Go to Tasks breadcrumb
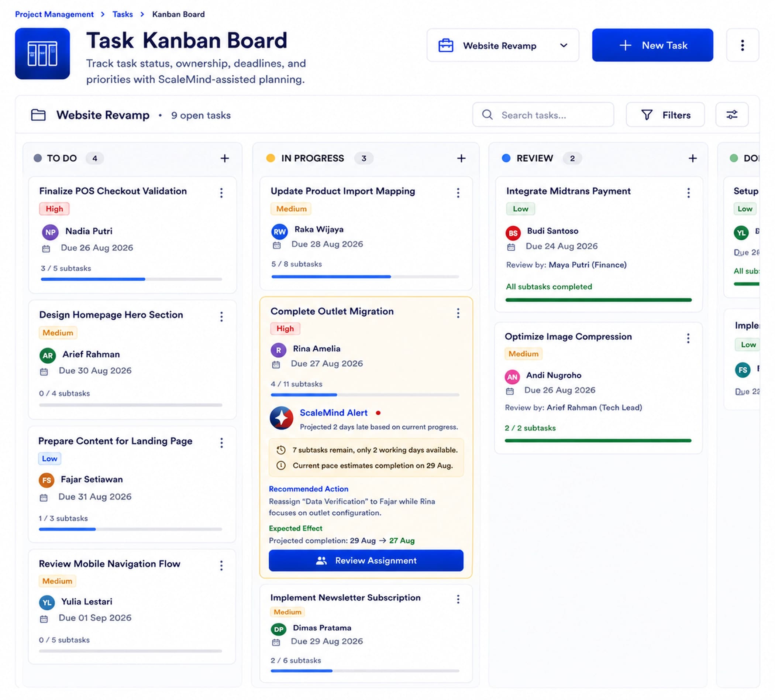Viewport: 775px width, 700px height. [123, 14]
